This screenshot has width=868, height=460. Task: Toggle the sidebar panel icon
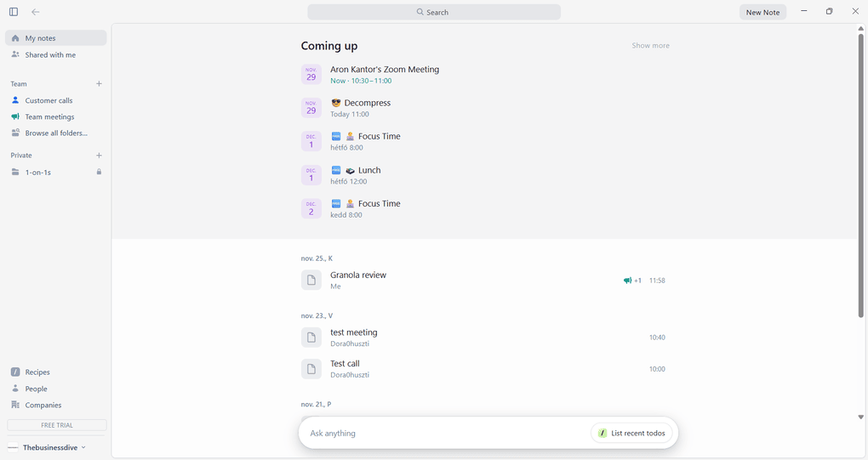14,12
